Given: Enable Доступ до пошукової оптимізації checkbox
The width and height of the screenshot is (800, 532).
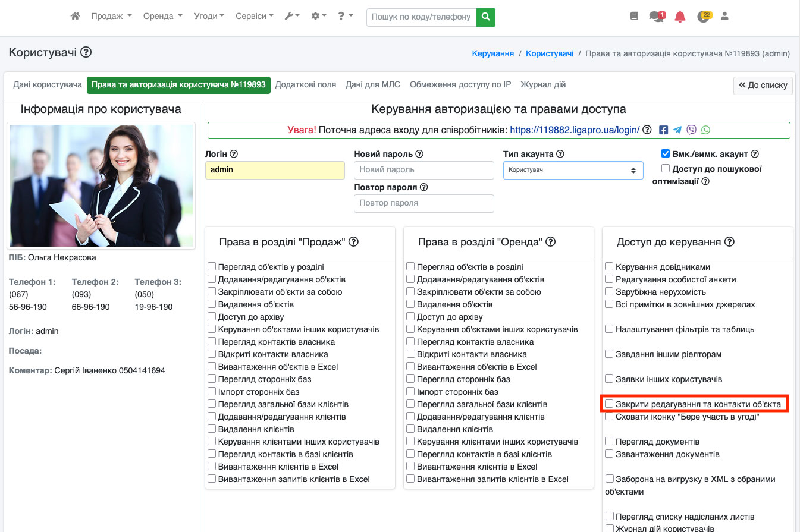Looking at the screenshot, I should tap(666, 169).
